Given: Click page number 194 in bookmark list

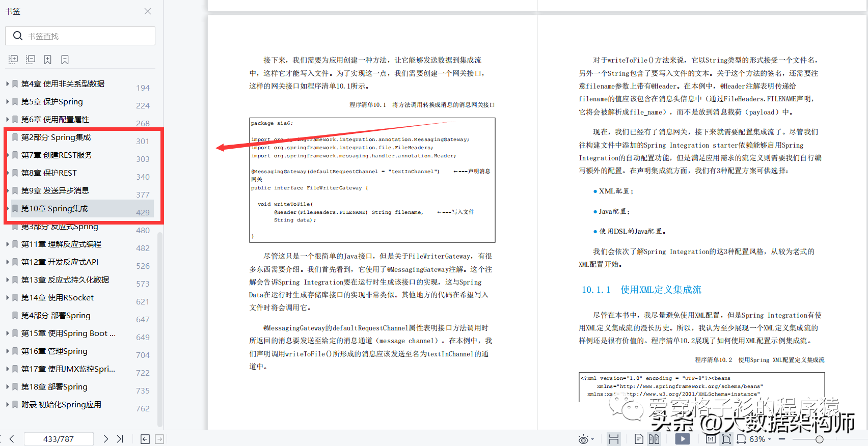Looking at the screenshot, I should [143, 88].
